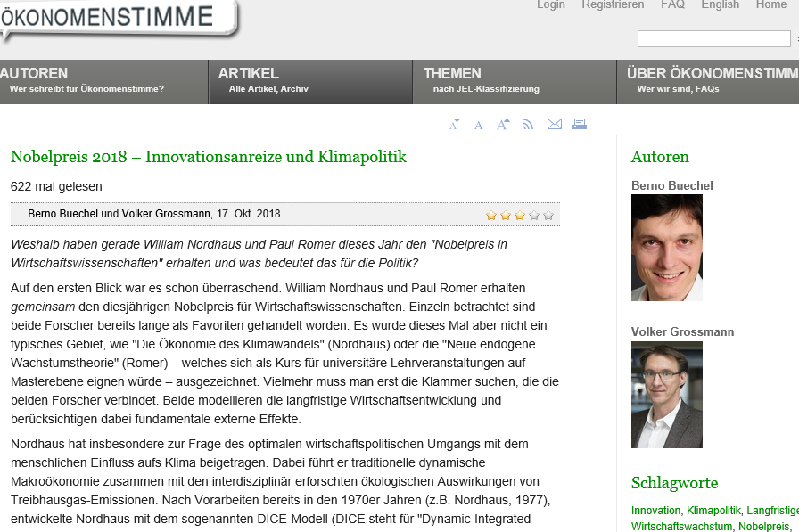Switch site language to English

click(720, 4)
